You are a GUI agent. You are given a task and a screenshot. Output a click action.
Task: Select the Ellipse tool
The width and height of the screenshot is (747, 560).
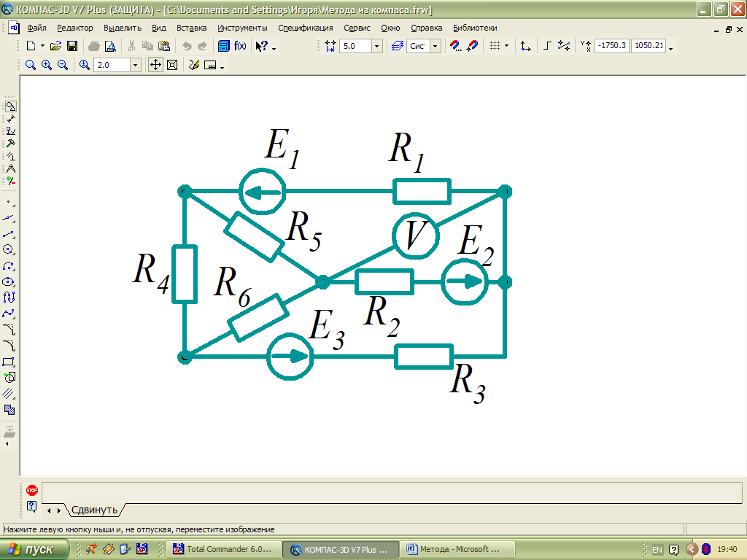pos(9,282)
